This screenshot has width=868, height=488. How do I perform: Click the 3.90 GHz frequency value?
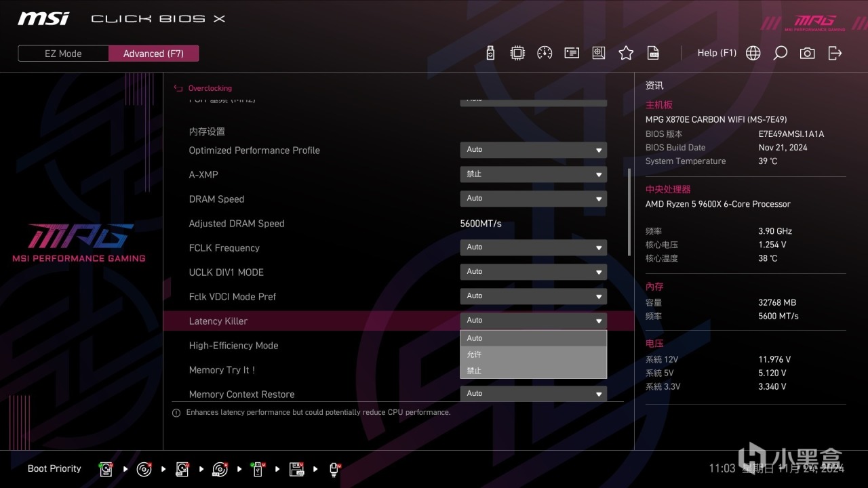pos(775,231)
